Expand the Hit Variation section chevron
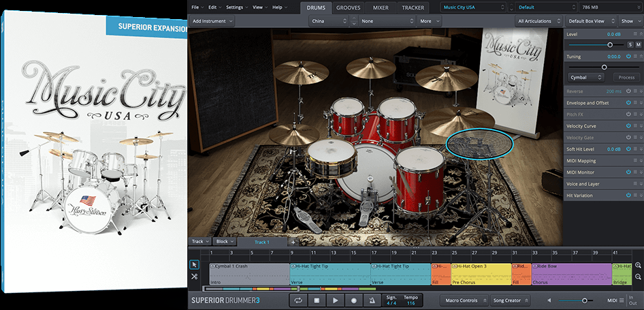This screenshot has height=310, width=644. click(641, 196)
